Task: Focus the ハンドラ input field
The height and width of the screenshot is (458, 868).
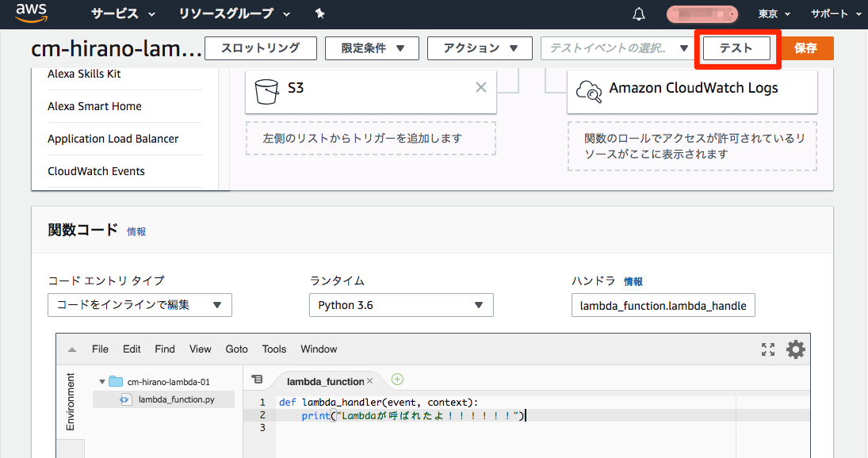Action: click(x=663, y=305)
